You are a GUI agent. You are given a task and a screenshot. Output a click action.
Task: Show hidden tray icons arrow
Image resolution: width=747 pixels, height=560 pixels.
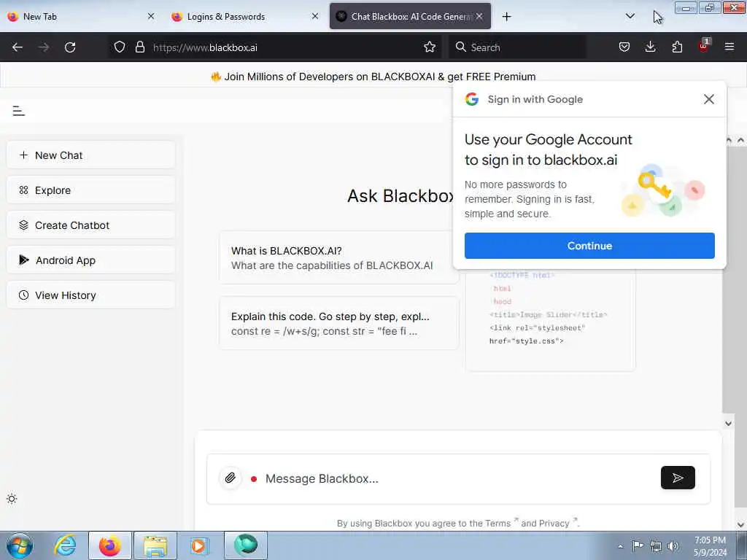pos(620,546)
